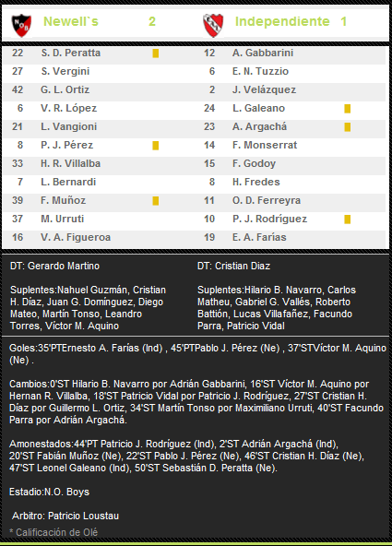This screenshot has height=546, width=392.
Task: Click yellow card icon beside L. Galeano
Action: (347, 109)
